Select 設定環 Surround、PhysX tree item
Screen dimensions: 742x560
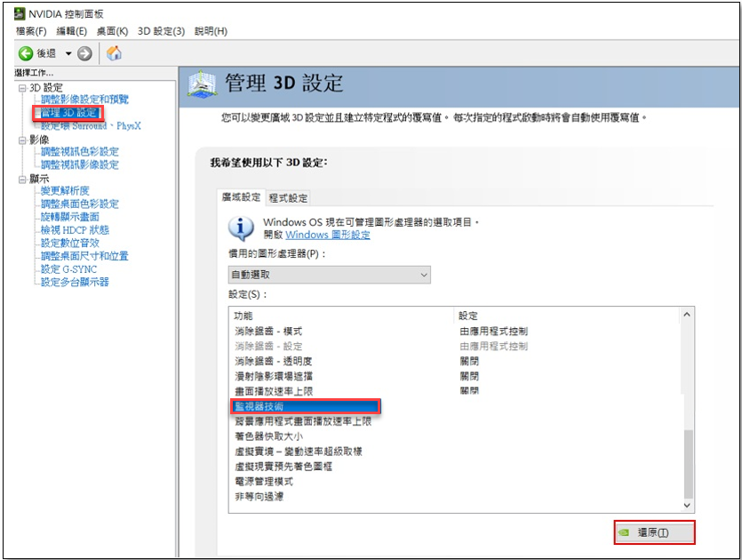pyautogui.click(x=91, y=126)
